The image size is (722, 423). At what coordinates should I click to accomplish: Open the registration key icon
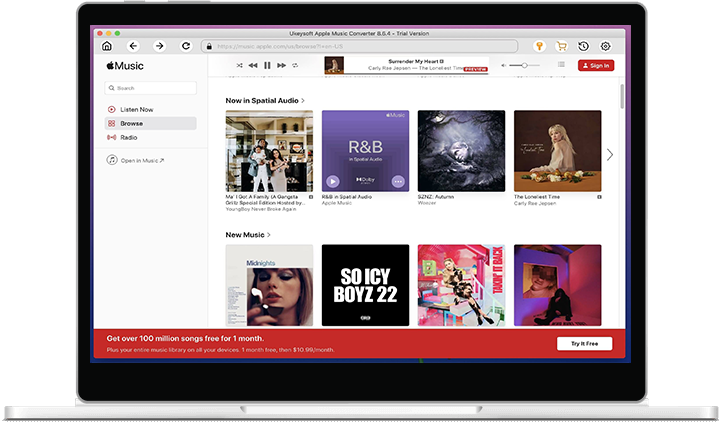(539, 46)
